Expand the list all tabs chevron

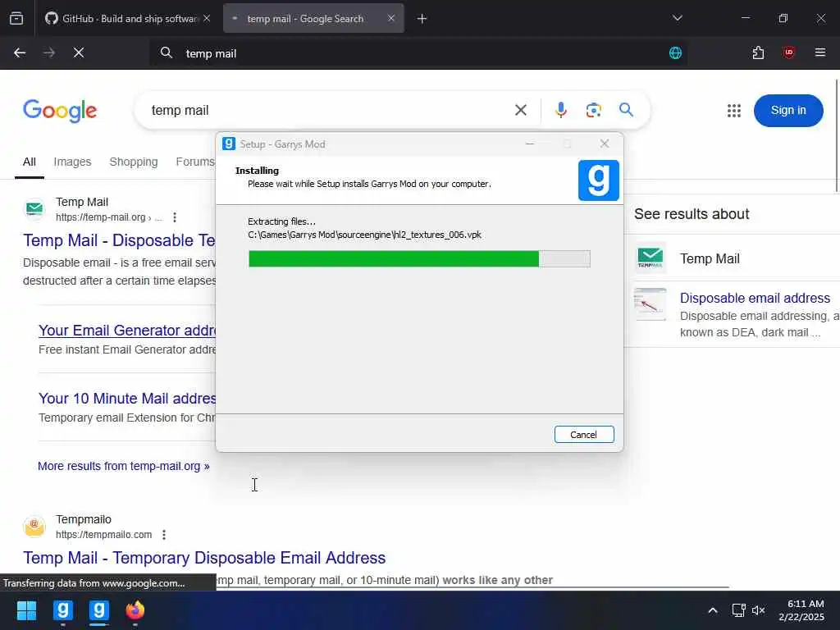[x=677, y=18]
